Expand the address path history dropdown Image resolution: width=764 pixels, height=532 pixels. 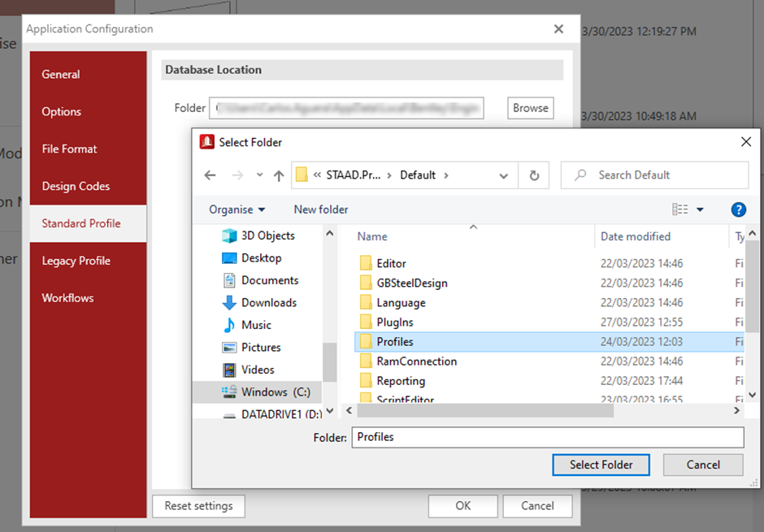pyautogui.click(x=504, y=175)
